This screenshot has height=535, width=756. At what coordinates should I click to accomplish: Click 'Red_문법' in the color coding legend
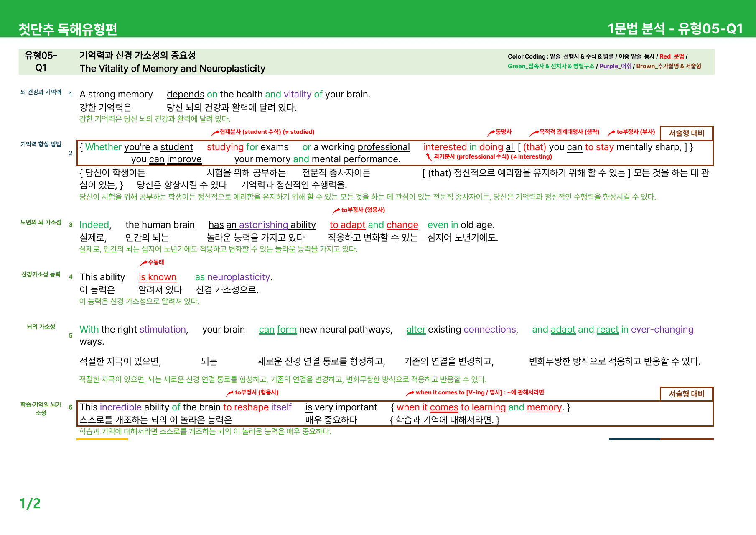click(672, 56)
